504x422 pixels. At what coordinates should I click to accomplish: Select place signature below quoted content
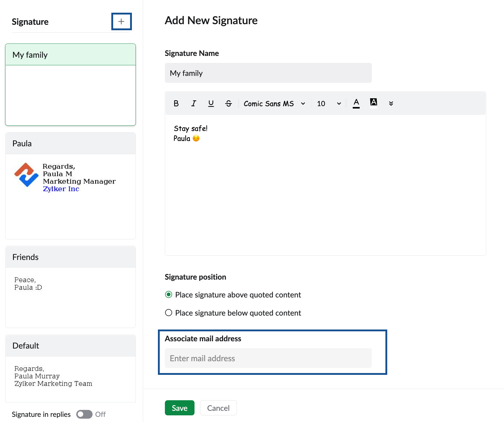tap(169, 313)
